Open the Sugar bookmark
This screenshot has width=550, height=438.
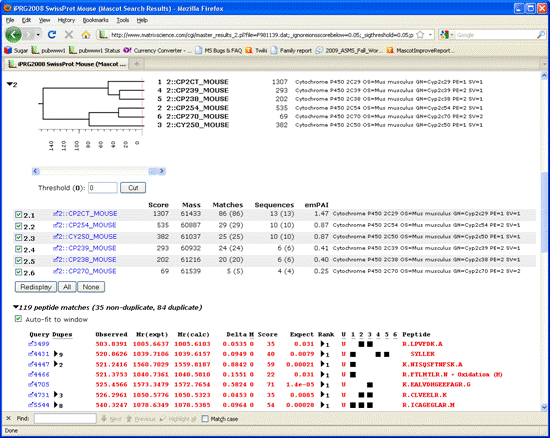click(x=16, y=50)
